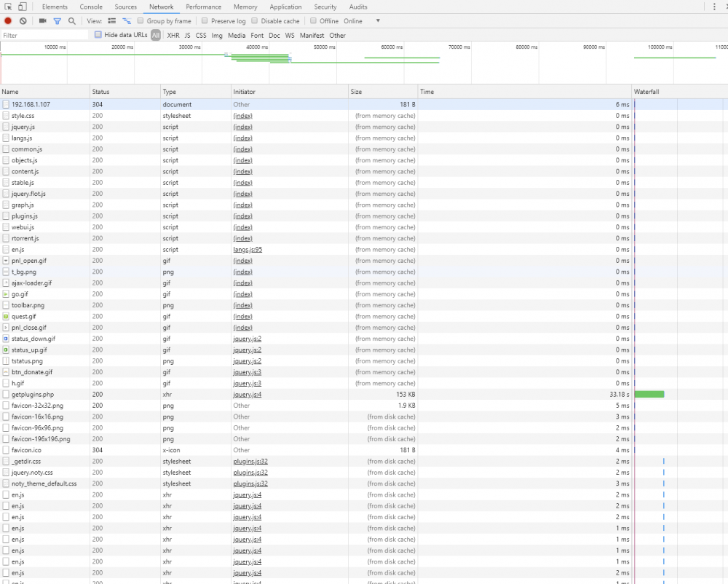Select the getplugins.php request row
Image resolution: width=728 pixels, height=584 pixels.
click(x=364, y=395)
